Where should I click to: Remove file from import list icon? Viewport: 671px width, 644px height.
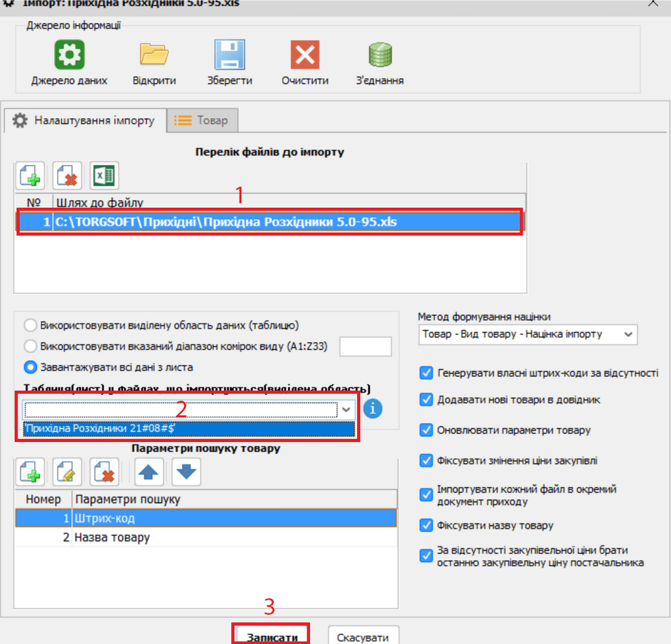point(67,176)
